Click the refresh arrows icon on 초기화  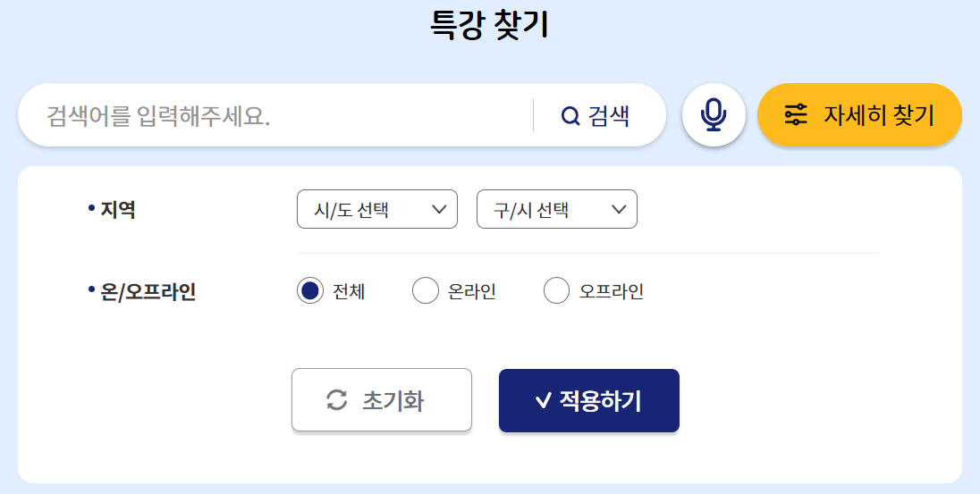[x=337, y=399]
